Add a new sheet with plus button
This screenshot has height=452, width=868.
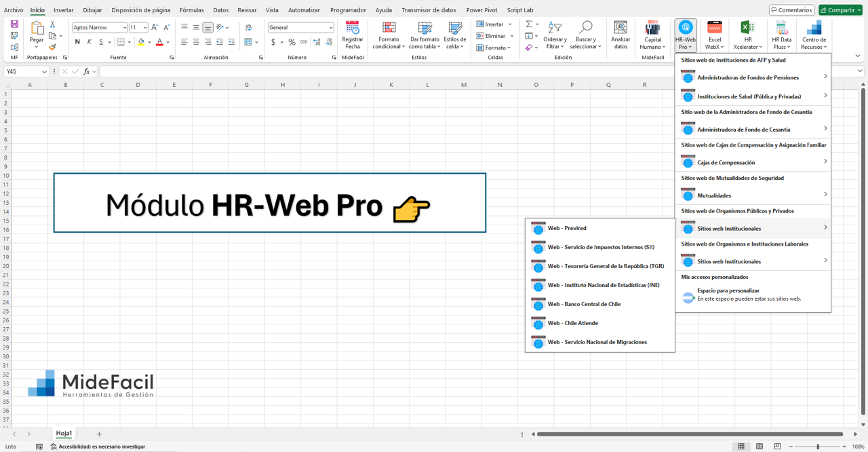[99, 434]
